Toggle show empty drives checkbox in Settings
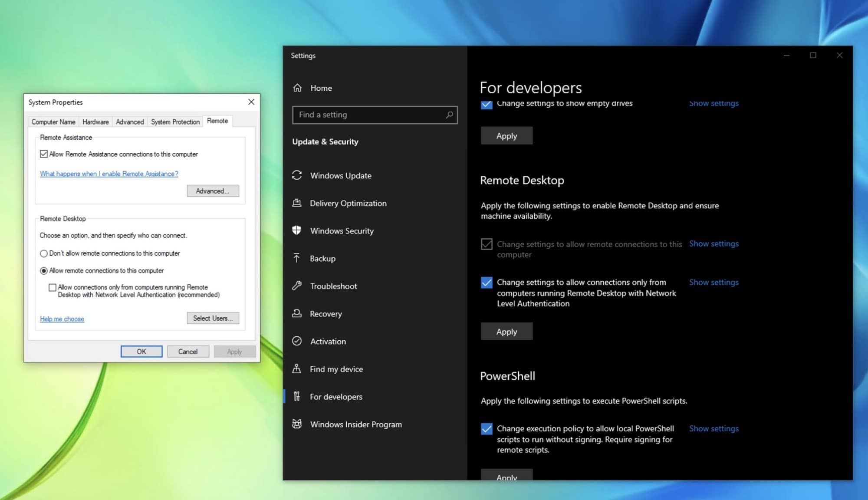Screen dimensions: 868x500 click(487, 104)
